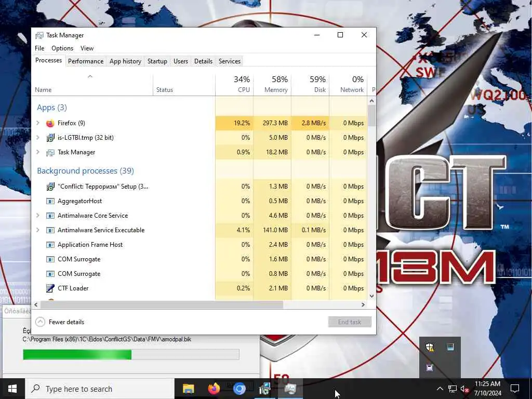The width and height of the screenshot is (532, 399).
Task: Click the Task Manager taskbar button
Action: pyautogui.click(x=290, y=389)
